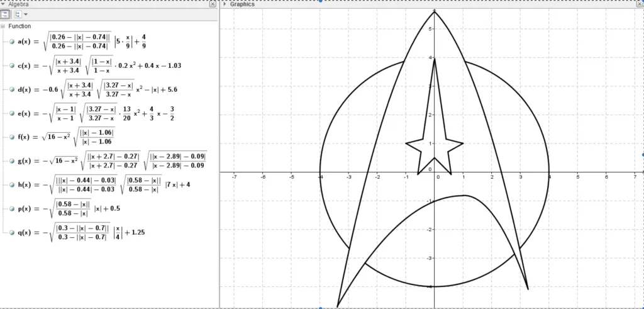Screen dimensions: 644x309
Task: Open sort-by dropdown arrow in Algebra toolbar
Action: (26, 14)
